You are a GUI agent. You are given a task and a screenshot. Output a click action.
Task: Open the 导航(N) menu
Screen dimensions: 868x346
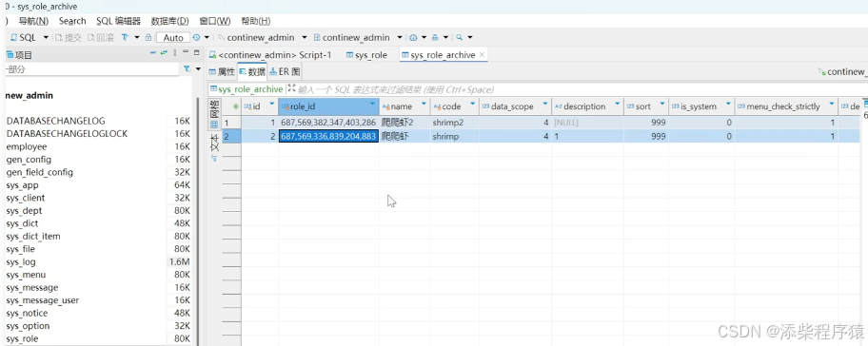[x=33, y=21]
